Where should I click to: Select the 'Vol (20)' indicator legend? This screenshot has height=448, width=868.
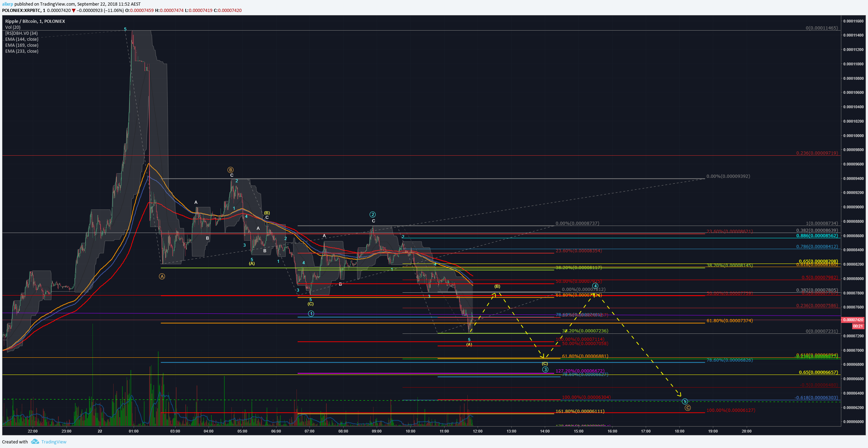tap(13, 27)
